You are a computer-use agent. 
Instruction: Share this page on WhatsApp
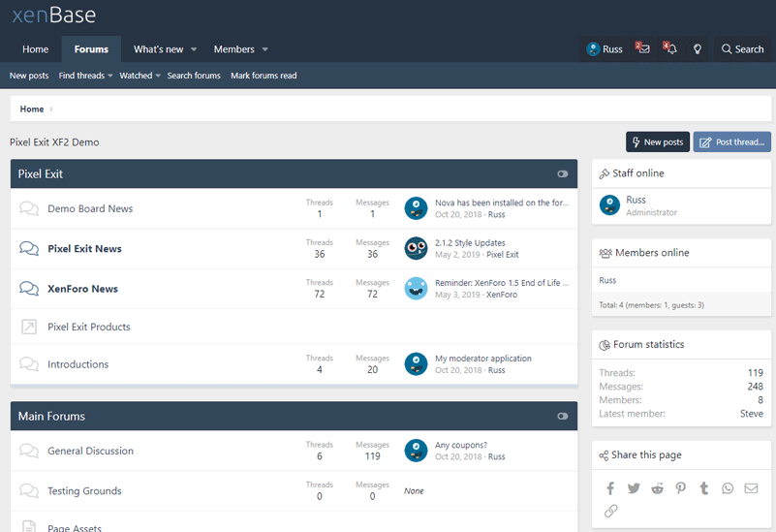tap(728, 488)
